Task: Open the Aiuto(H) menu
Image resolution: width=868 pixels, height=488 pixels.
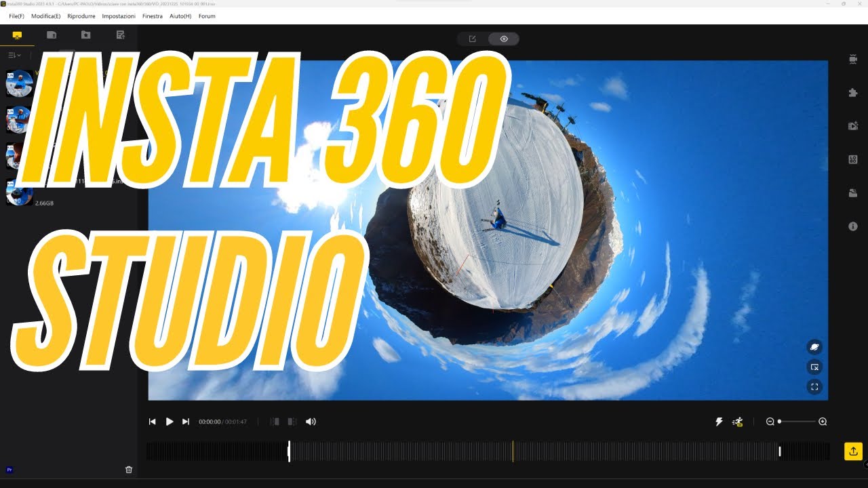Action: pyautogui.click(x=180, y=16)
